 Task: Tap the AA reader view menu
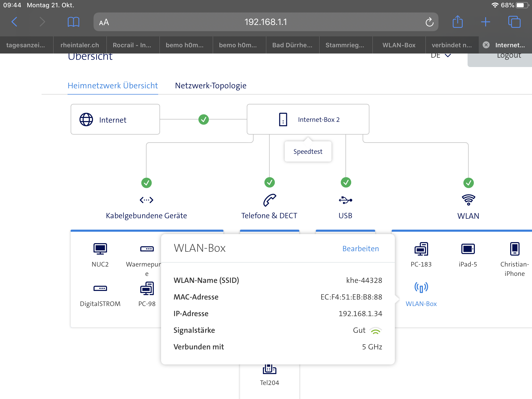pos(104,22)
